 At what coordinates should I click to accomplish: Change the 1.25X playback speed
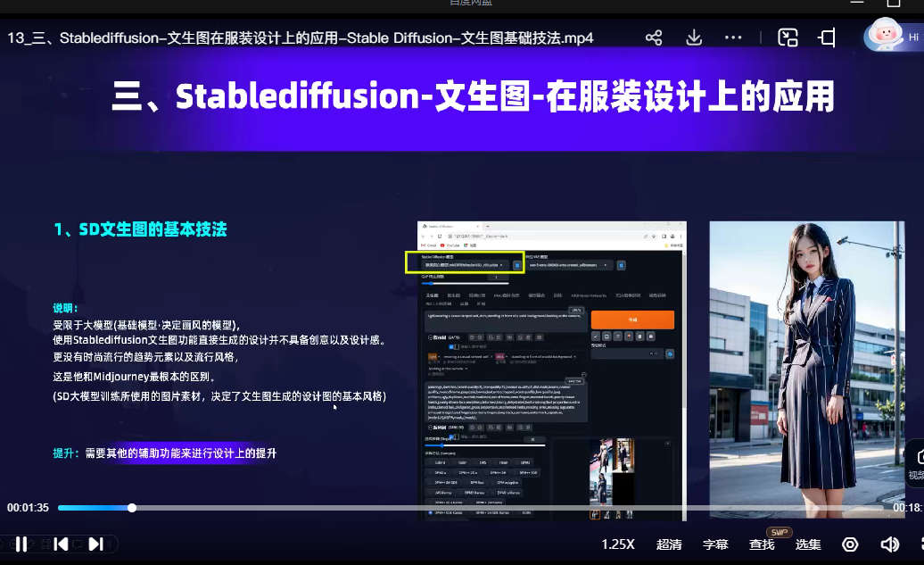point(617,544)
